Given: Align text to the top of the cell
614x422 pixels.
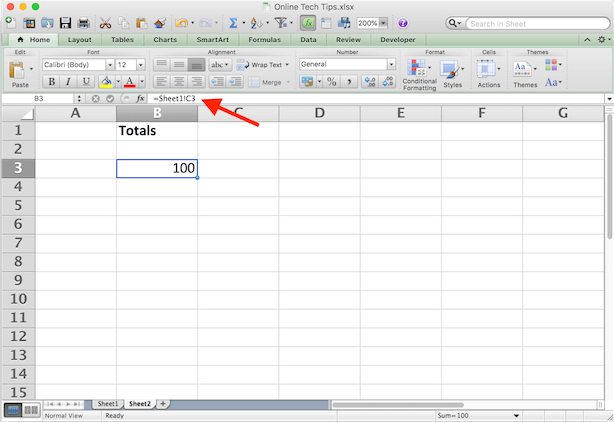Looking at the screenshot, I should click(161, 65).
